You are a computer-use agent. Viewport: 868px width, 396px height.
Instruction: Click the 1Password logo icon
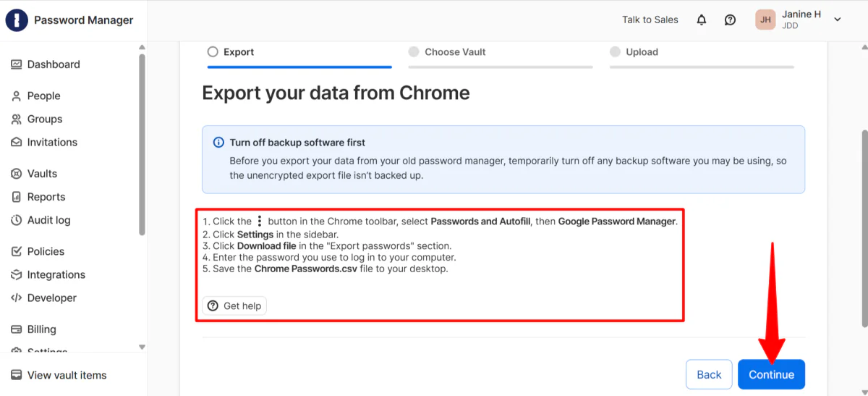point(16,20)
